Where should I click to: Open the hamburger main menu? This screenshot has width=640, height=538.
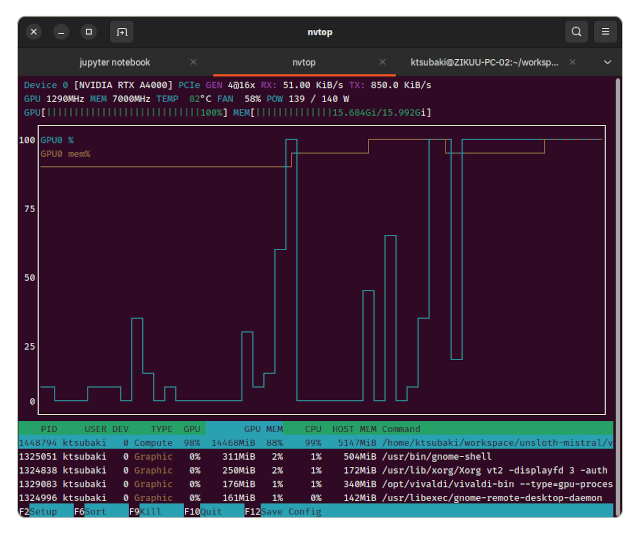[x=605, y=32]
